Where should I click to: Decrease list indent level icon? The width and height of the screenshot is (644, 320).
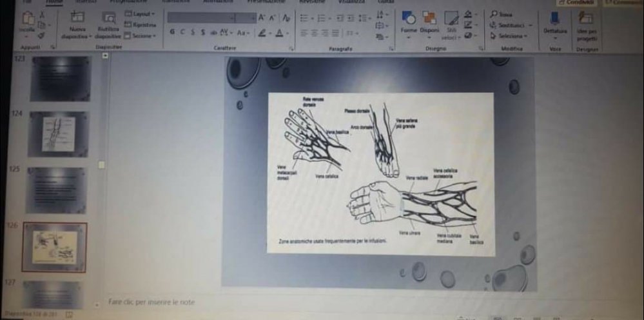click(x=340, y=19)
